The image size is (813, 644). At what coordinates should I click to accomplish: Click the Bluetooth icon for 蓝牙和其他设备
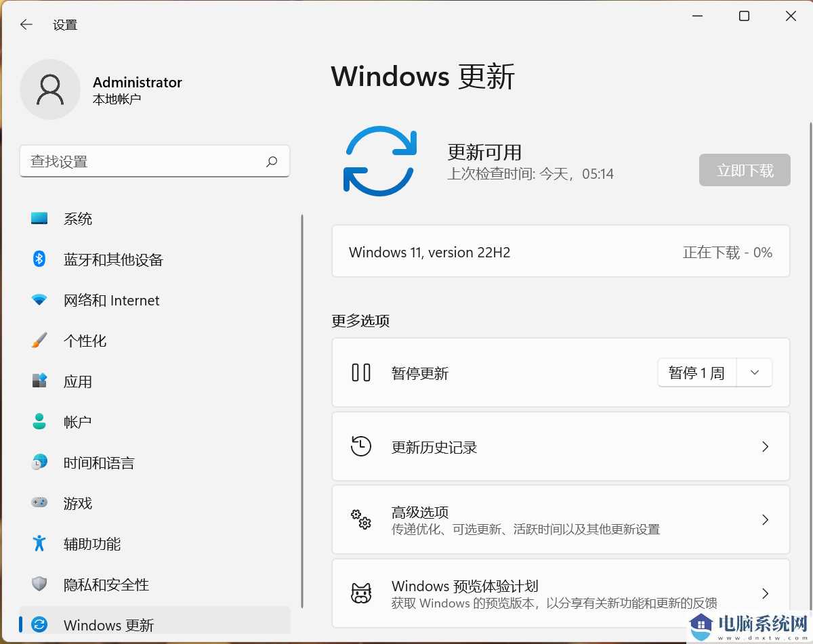click(x=39, y=259)
